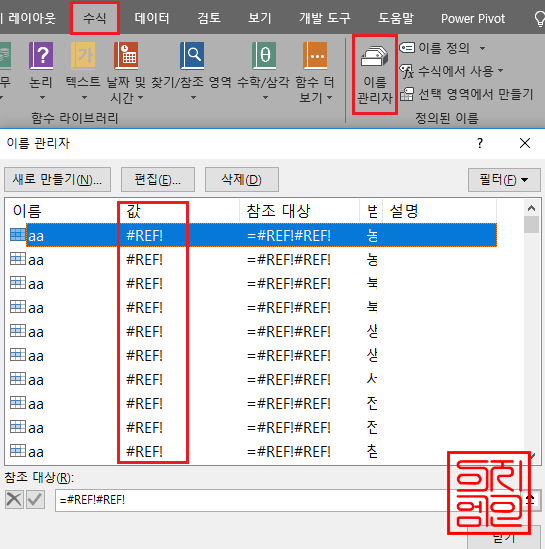Open the 함수 더 보기 icon
Image resolution: width=545 pixels, height=549 pixels.
315,56
